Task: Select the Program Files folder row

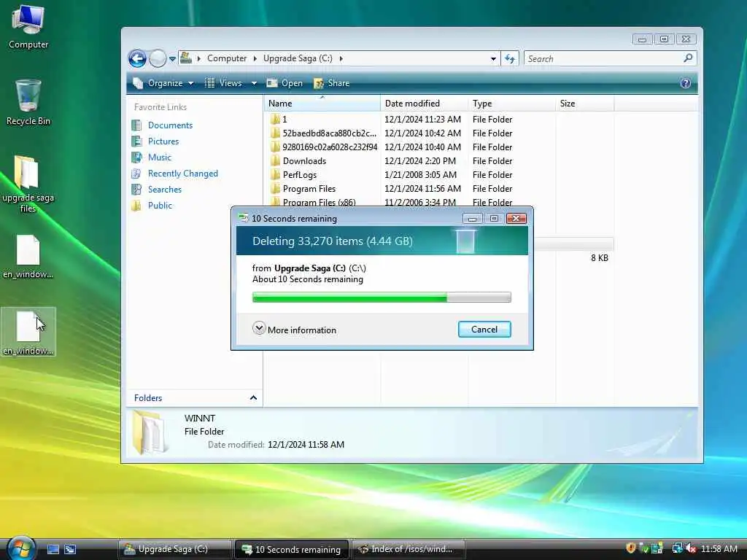Action: click(x=309, y=189)
